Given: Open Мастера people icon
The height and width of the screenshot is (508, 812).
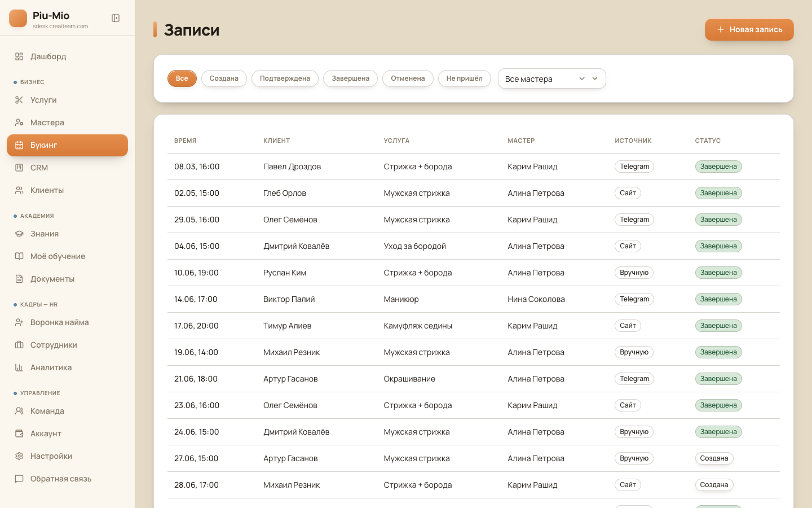Looking at the screenshot, I should (x=19, y=122).
